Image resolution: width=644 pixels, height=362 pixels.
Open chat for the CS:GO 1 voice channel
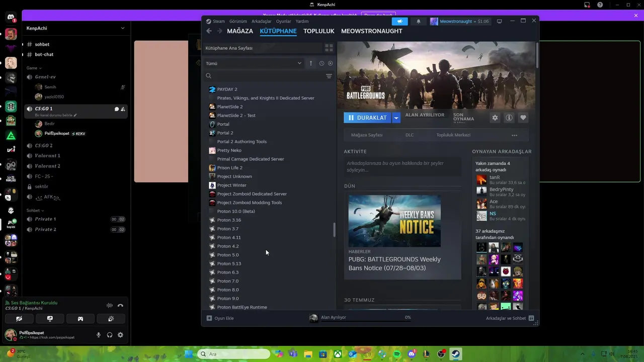pyautogui.click(x=117, y=109)
